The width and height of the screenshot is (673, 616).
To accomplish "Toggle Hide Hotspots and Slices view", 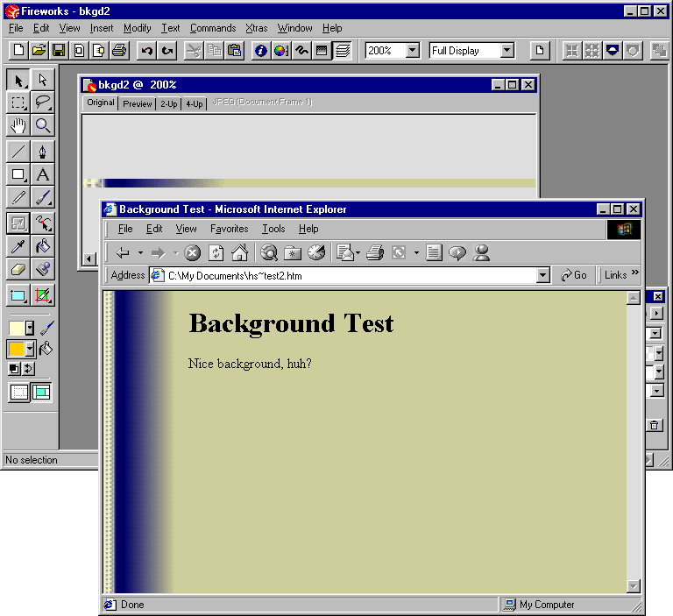I will pyautogui.click(x=18, y=392).
